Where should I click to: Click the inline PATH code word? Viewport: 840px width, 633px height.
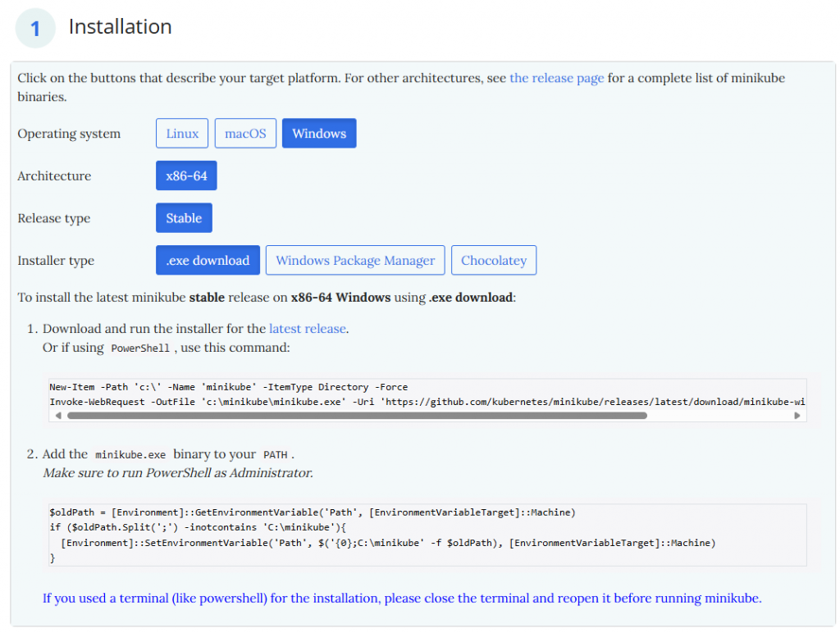276,455
